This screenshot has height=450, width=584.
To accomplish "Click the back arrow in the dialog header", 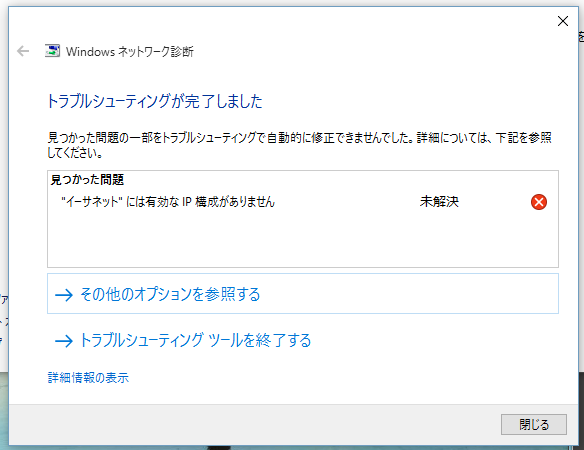I will coord(23,51).
